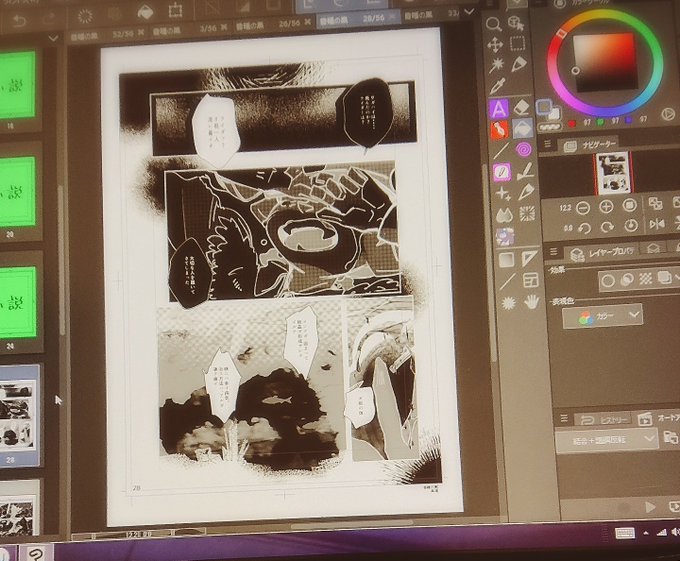Select the purple spiral tool icon
This screenshot has height=561, width=680.
click(x=524, y=150)
